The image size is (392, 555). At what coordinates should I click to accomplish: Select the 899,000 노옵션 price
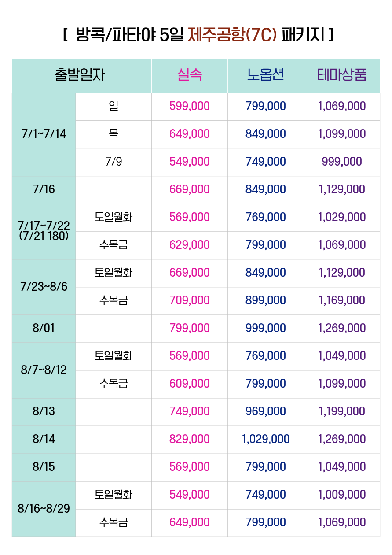pyautogui.click(x=266, y=300)
